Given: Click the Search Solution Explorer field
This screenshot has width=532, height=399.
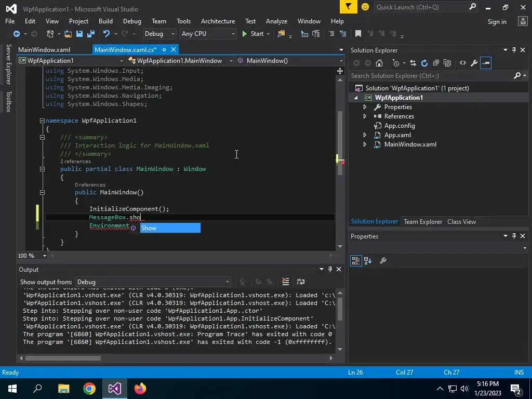Looking at the screenshot, I should click(x=432, y=76).
